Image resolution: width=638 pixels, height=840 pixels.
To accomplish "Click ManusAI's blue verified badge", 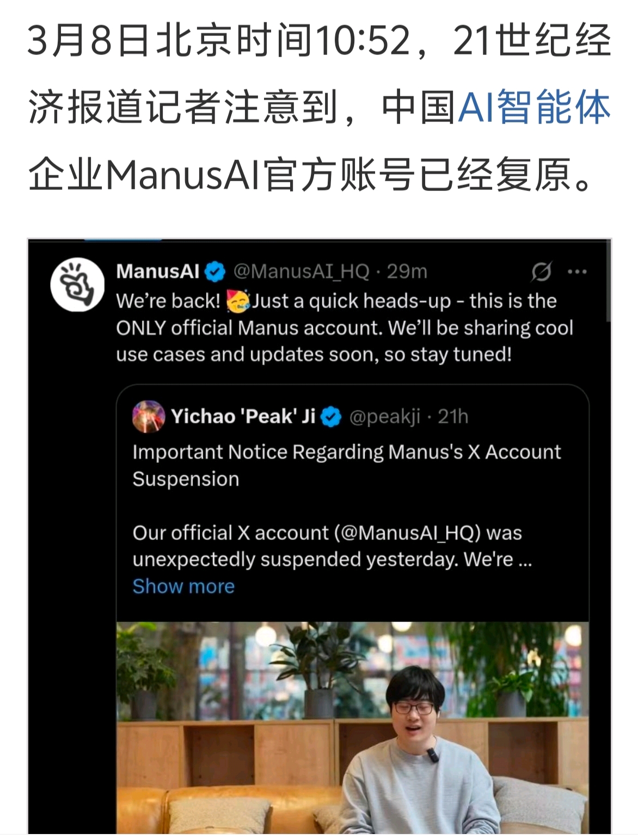I will point(215,271).
